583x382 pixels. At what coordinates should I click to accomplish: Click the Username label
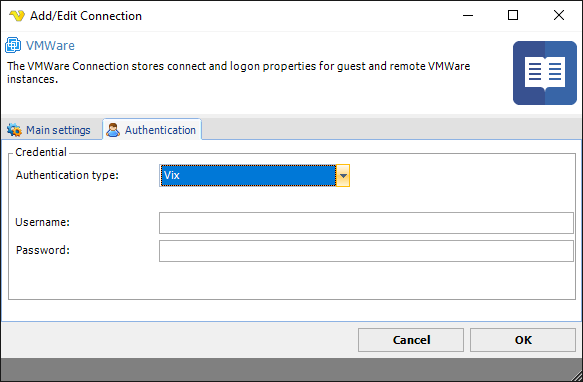[42, 222]
